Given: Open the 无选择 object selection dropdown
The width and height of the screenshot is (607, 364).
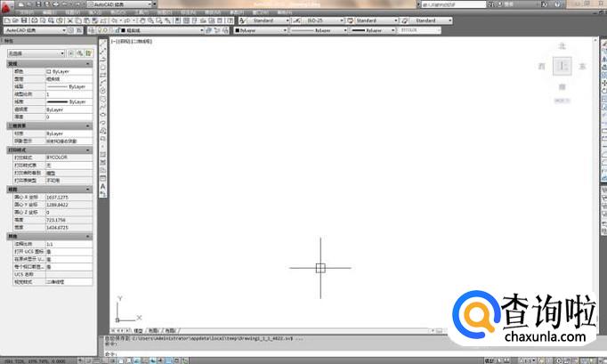Looking at the screenshot, I should pos(36,53).
